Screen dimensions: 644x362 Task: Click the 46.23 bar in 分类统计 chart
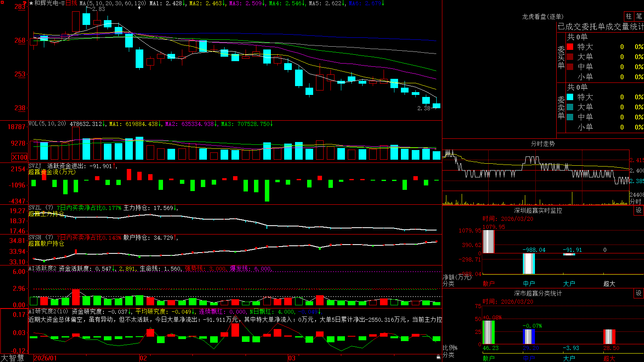pos(489,332)
